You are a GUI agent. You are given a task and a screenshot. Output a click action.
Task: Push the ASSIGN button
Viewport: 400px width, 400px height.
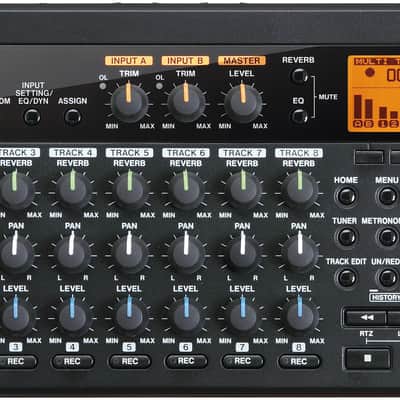(73, 117)
